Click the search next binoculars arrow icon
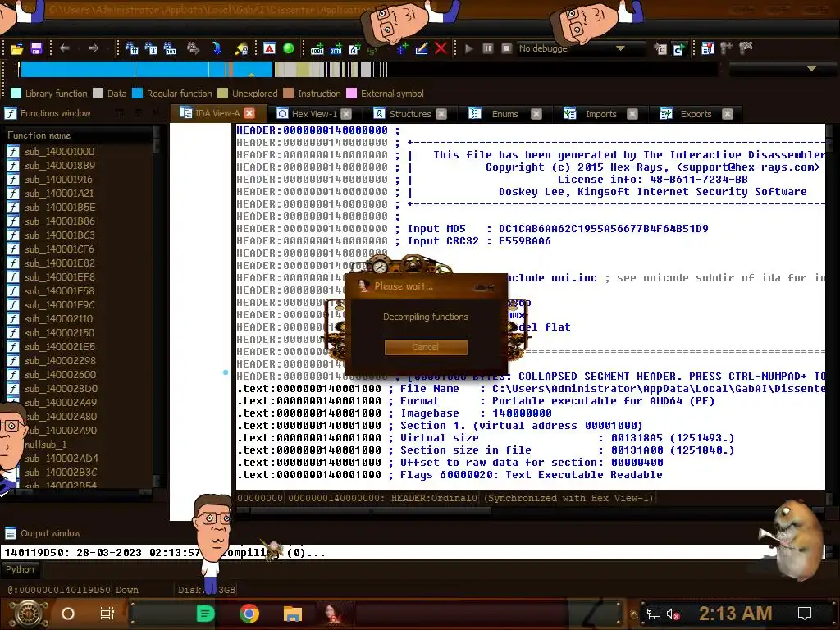Image resolution: width=840 pixels, height=630 pixels. [x=193, y=48]
